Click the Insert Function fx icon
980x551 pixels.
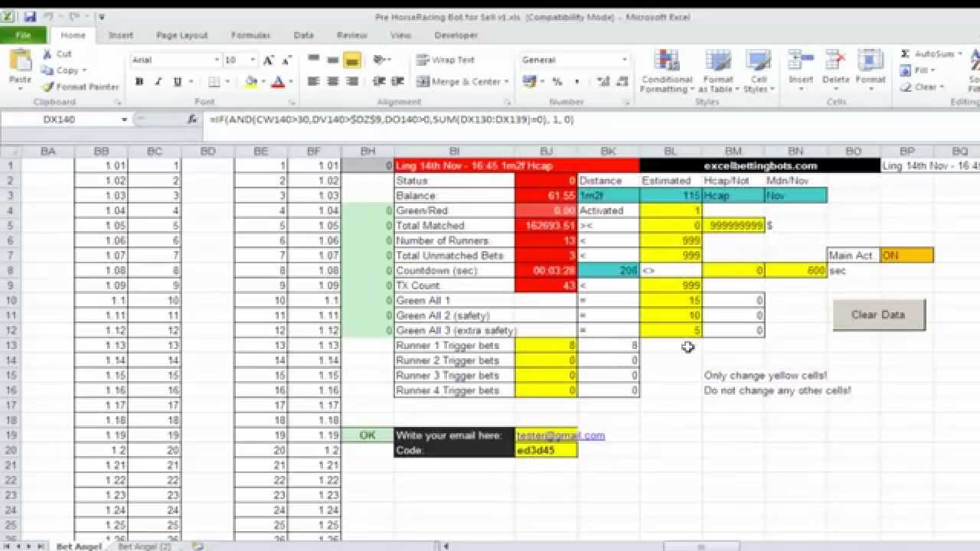point(192,119)
